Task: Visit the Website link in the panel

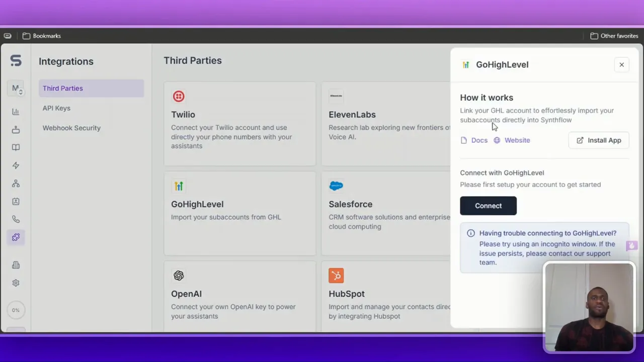Action: coord(512,140)
